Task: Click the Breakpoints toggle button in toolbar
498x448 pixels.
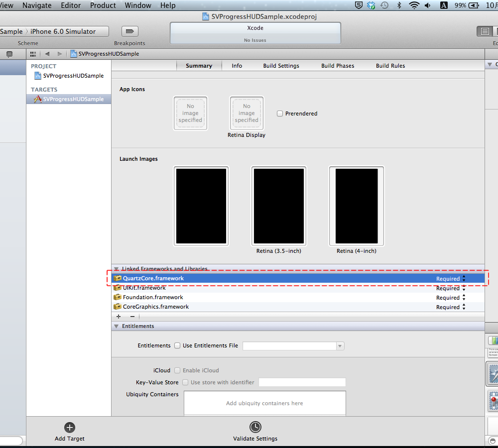Action: coord(129,31)
